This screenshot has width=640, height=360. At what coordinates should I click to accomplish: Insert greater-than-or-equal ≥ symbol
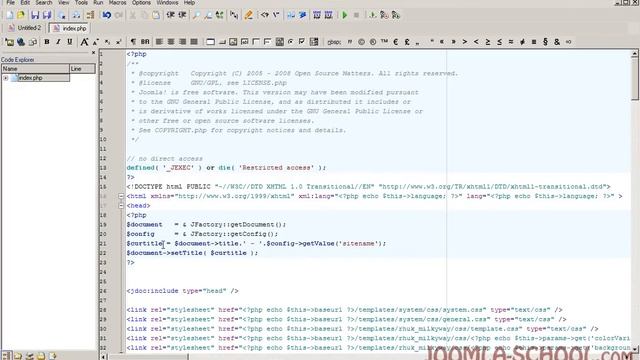[x=488, y=42]
